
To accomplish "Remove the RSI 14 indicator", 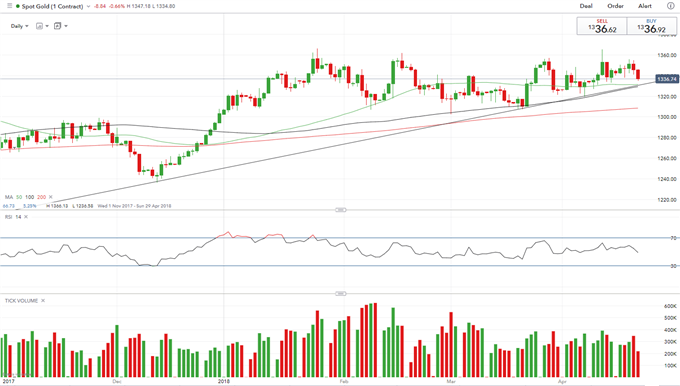I will (x=26, y=217).
